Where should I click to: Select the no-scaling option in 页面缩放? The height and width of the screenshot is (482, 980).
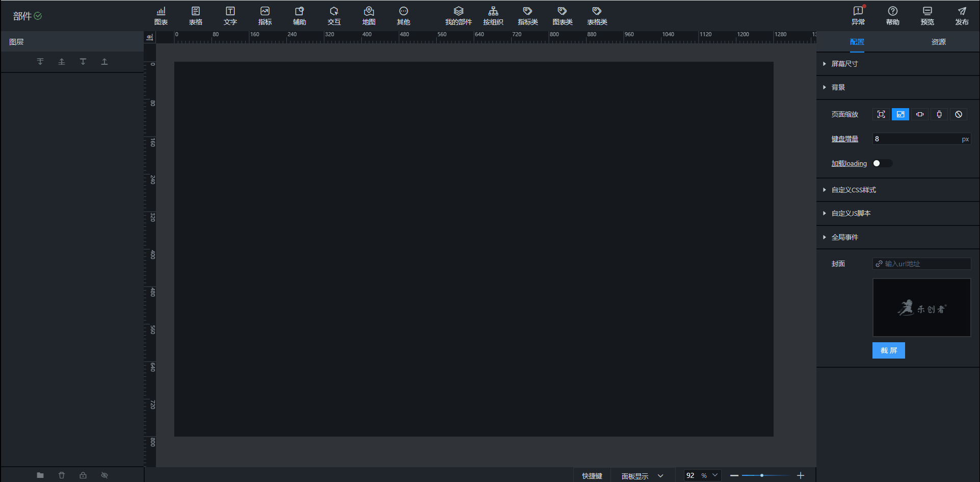[958, 114]
